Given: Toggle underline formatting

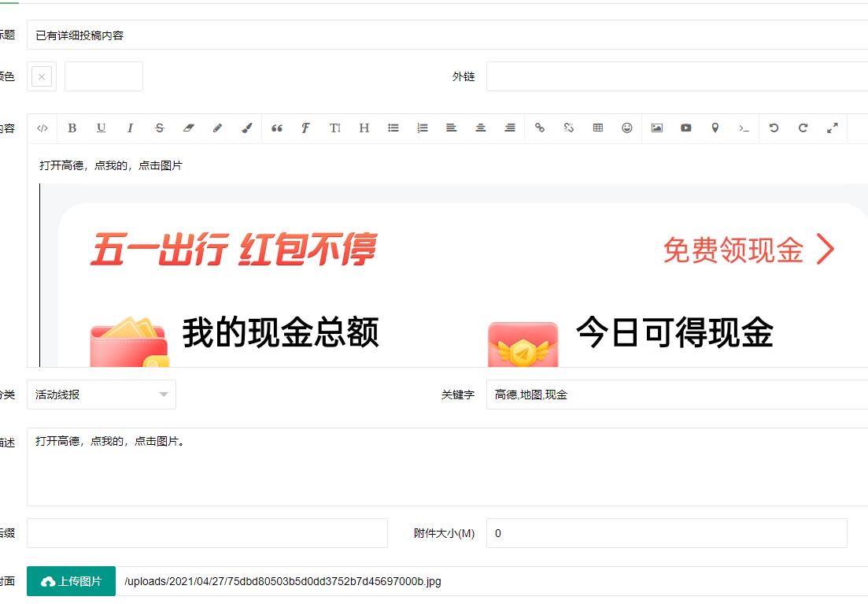Looking at the screenshot, I should [x=101, y=128].
